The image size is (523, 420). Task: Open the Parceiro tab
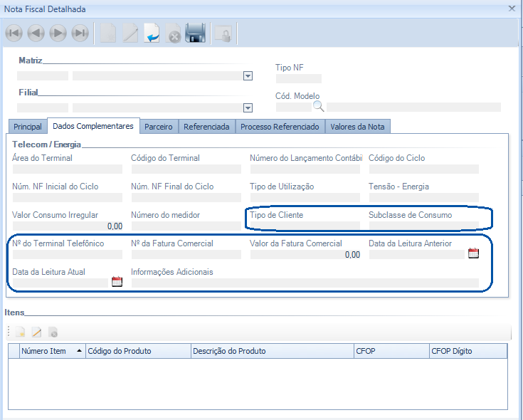click(x=159, y=127)
